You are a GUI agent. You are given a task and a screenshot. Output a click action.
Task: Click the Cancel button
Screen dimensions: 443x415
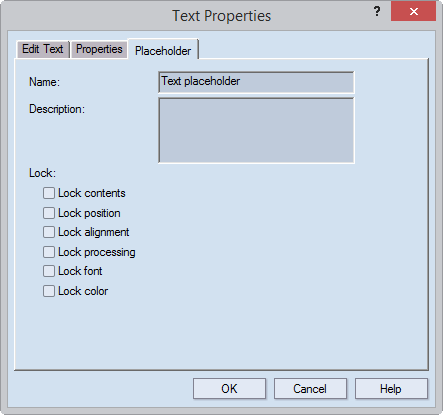click(310, 389)
